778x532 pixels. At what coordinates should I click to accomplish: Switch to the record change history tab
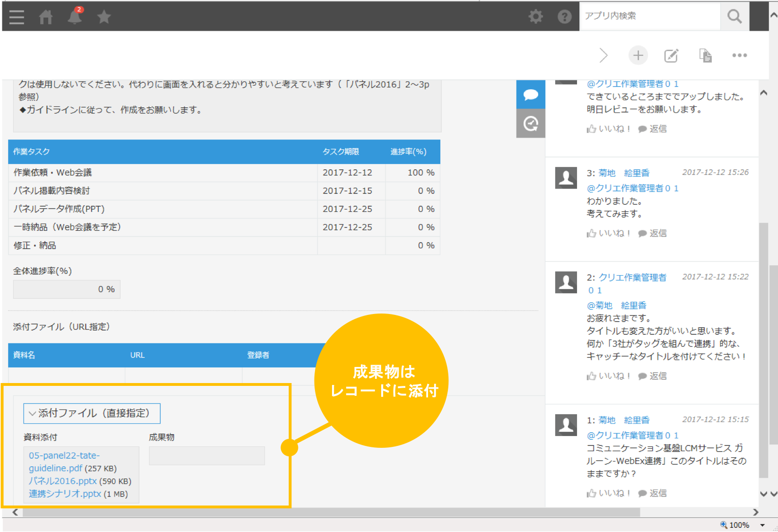(530, 123)
